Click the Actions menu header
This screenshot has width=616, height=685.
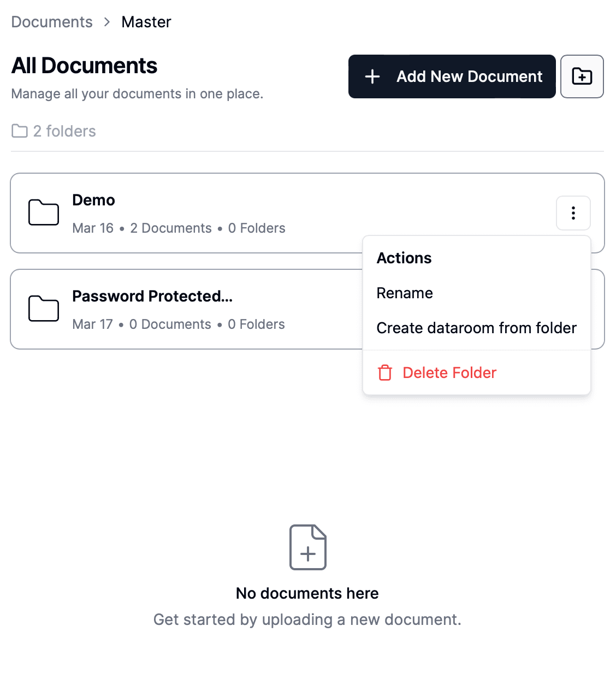[x=404, y=258]
